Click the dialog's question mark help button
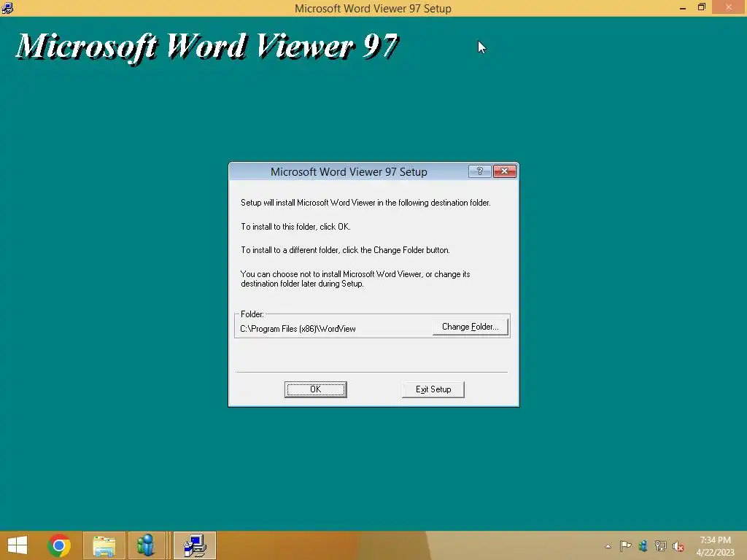This screenshot has width=747, height=560. coord(480,171)
